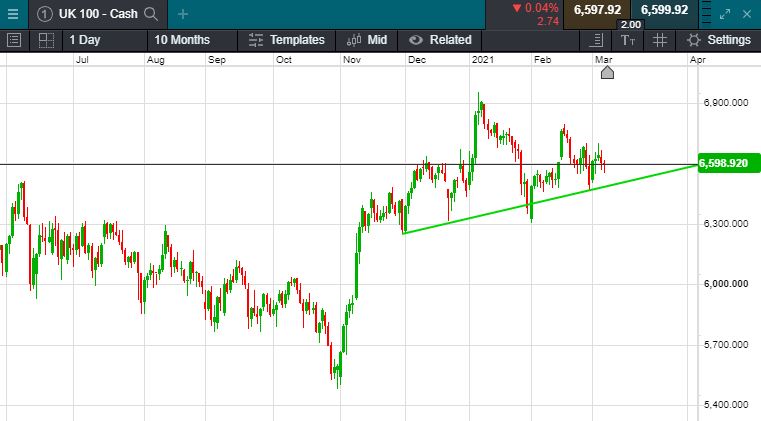The height and width of the screenshot is (421, 761).
Task: Click the search magnifier beside UK 100 - Cash
Action: [x=151, y=14]
